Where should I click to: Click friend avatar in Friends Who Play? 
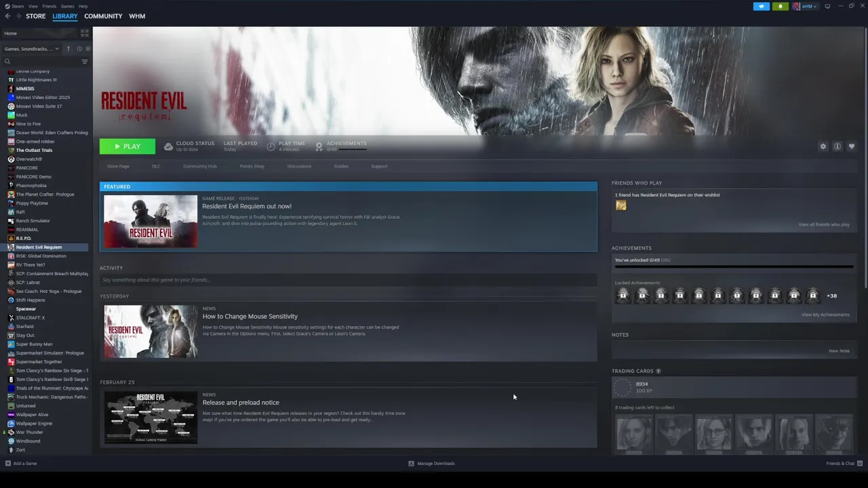621,205
